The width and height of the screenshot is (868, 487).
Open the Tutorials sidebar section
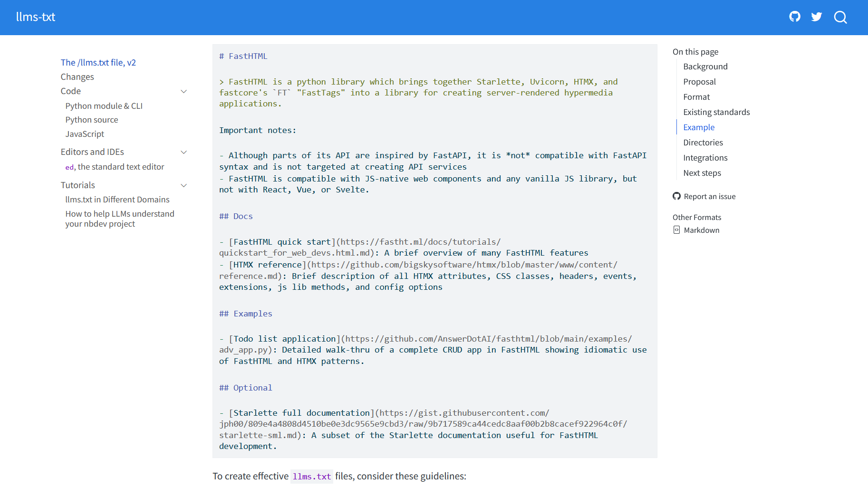[x=78, y=185]
